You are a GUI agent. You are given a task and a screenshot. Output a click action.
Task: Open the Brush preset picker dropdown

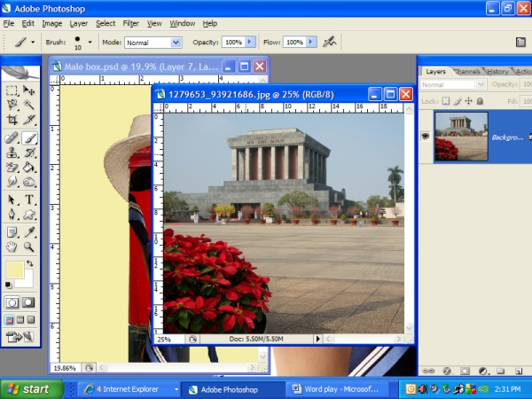(90, 43)
